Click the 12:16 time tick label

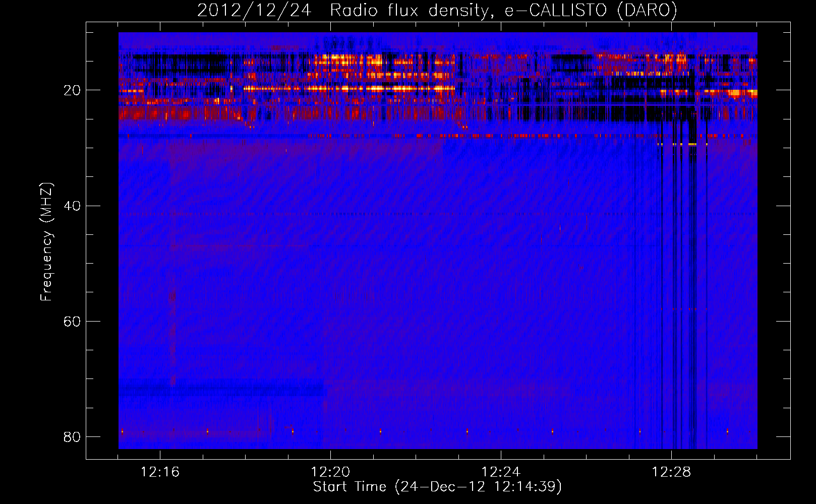point(160,472)
